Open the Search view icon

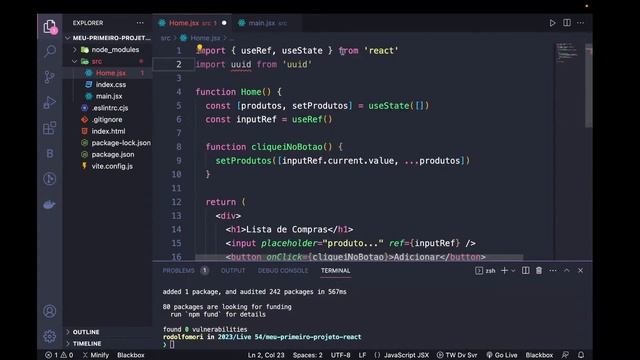pyautogui.click(x=50, y=51)
